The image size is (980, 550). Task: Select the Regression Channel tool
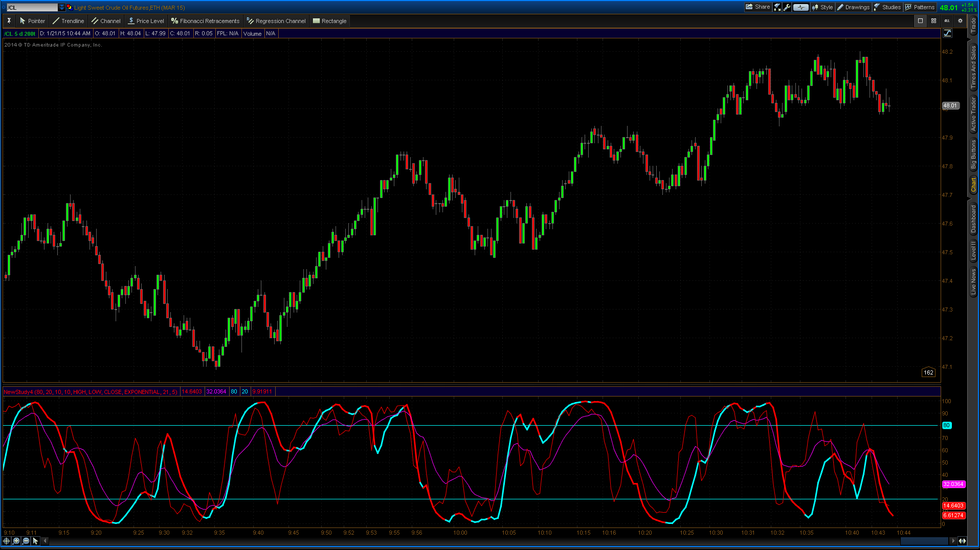tap(276, 21)
